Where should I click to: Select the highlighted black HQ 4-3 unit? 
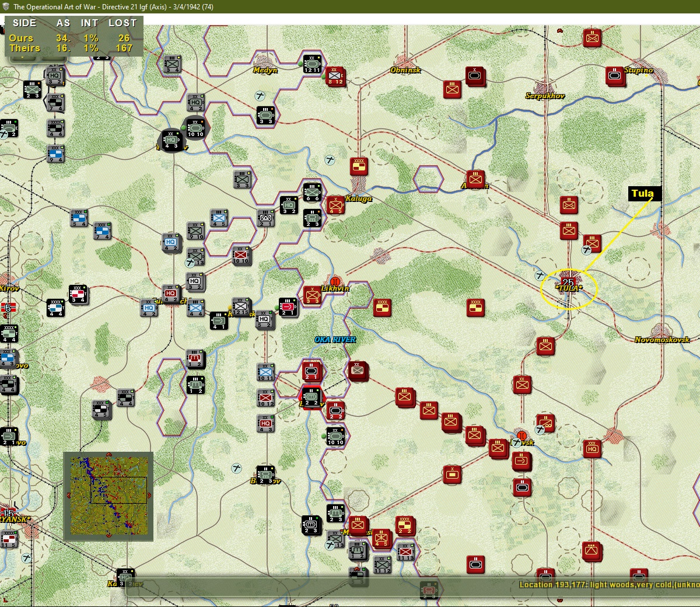point(171,139)
